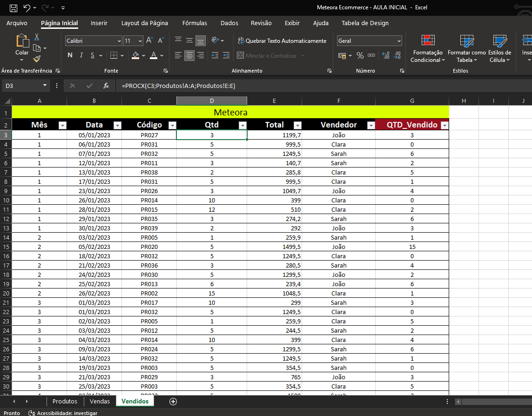Open Tabela de Design tab

point(365,23)
